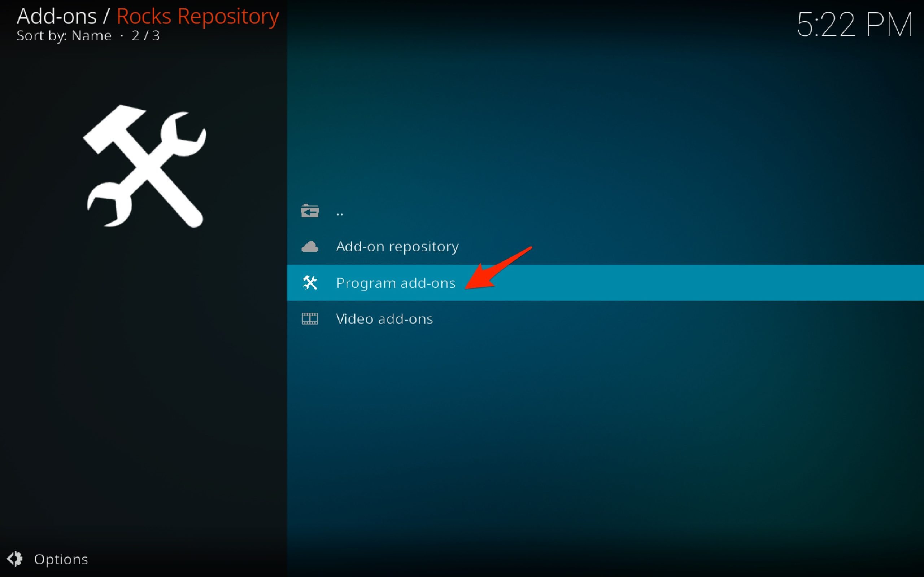Viewport: 924px width, 577px height.
Task: Click the back arrow folder icon above Add-on repository
Action: [x=310, y=210]
